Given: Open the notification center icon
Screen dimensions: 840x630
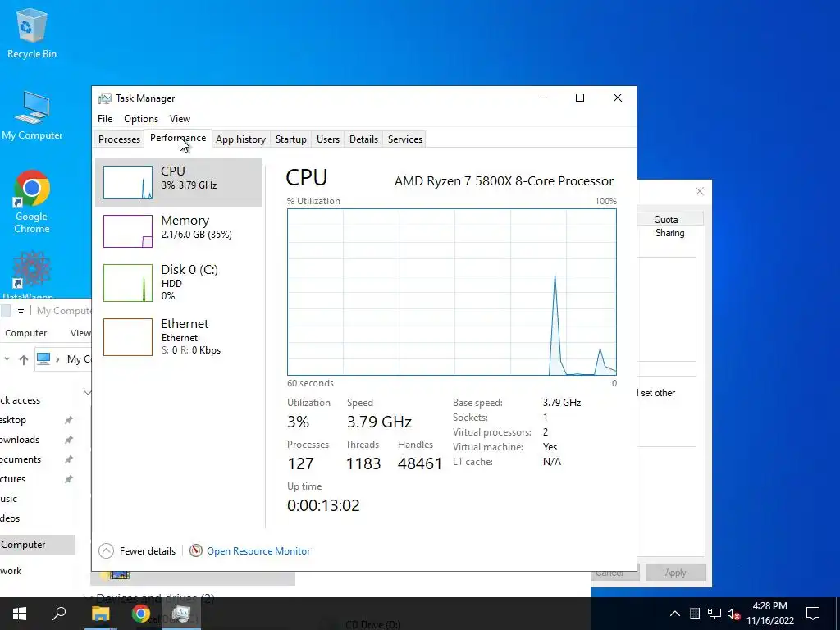Looking at the screenshot, I should click(813, 614).
